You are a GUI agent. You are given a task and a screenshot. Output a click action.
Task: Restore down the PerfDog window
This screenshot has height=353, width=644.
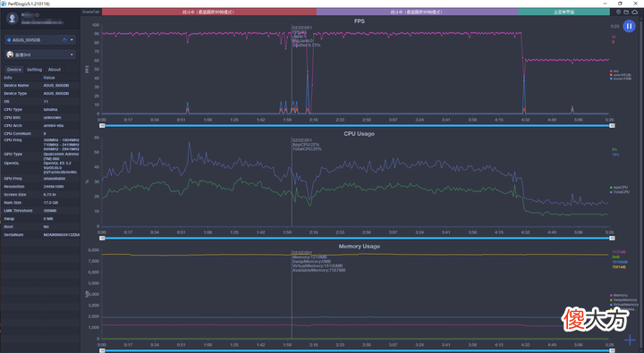(620, 4)
